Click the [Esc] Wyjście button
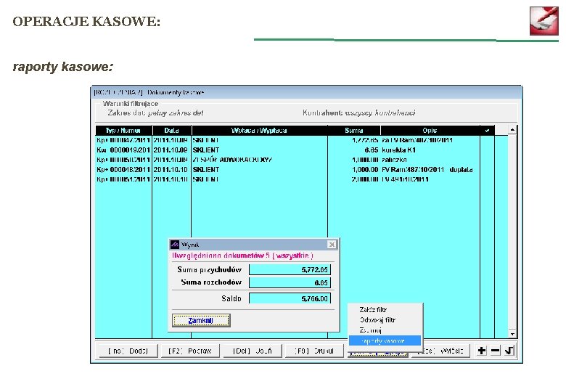The image size is (566, 392). 440,351
